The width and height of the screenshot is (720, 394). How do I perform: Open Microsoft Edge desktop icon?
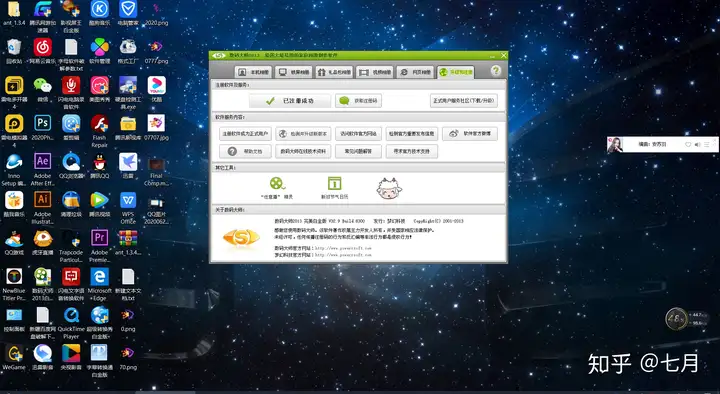pos(99,277)
